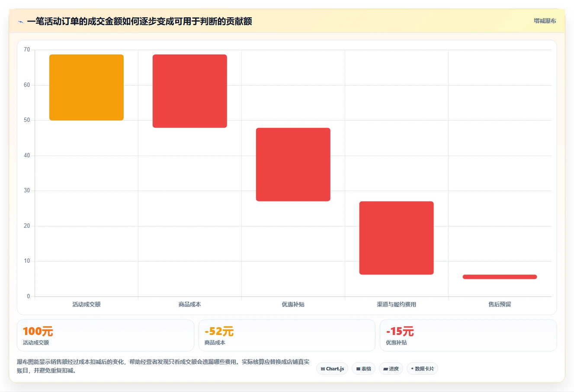The width and height of the screenshot is (574, 392).
Task: Click the 表格 tag chip
Action: click(363, 369)
